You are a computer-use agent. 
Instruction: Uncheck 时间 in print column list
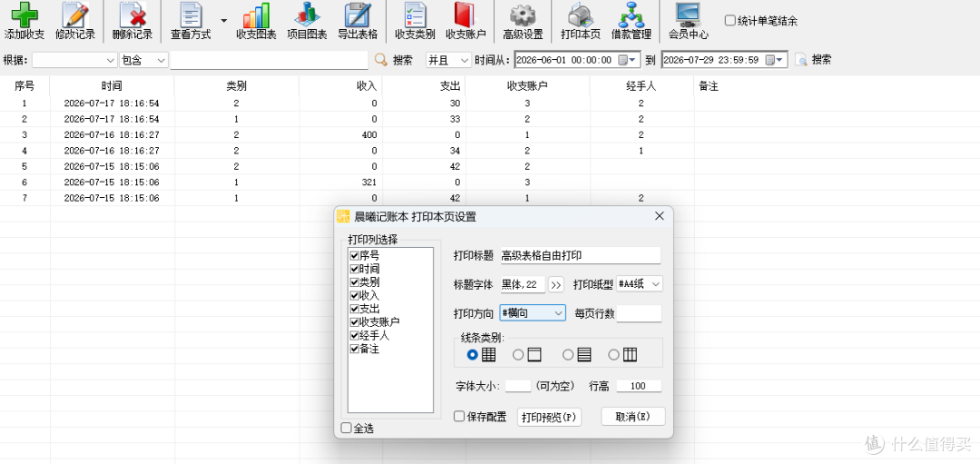point(355,268)
